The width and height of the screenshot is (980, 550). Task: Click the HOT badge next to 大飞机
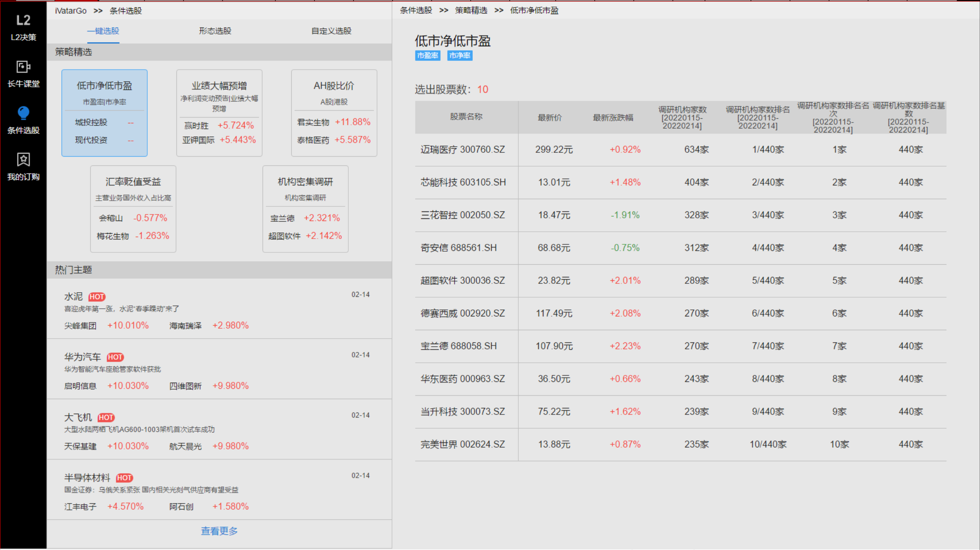[106, 417]
